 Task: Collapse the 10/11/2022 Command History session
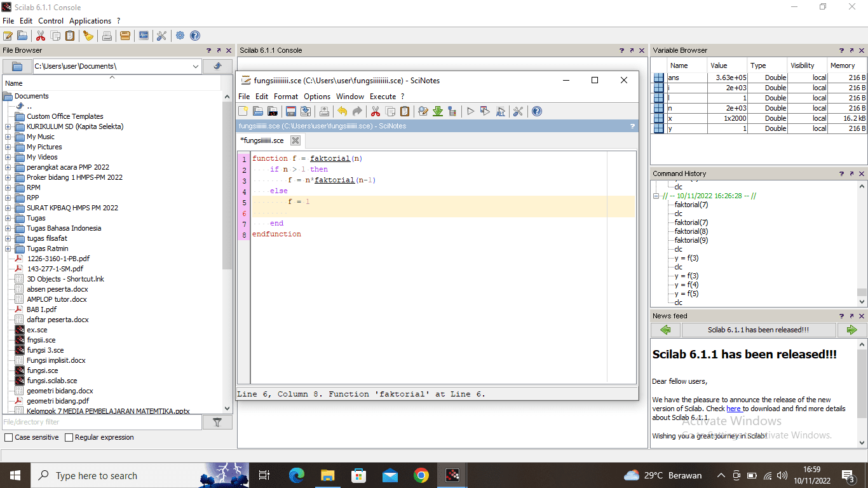(657, 196)
